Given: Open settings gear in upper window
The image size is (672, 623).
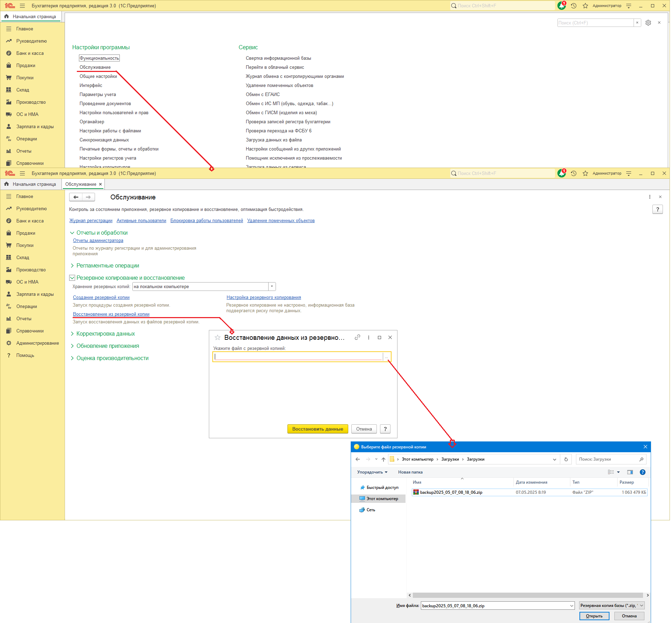Looking at the screenshot, I should [x=648, y=23].
